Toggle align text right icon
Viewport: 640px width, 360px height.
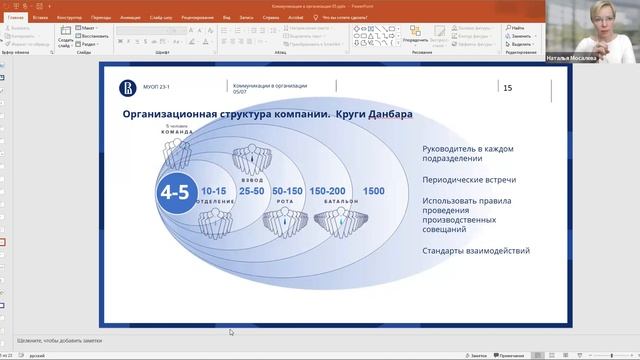point(241,42)
